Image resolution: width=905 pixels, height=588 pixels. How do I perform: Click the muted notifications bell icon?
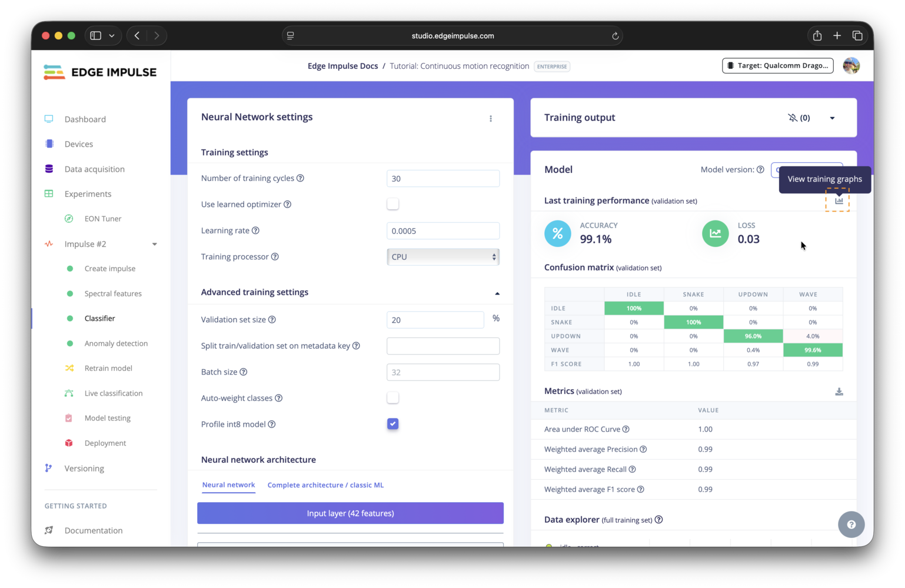point(793,118)
